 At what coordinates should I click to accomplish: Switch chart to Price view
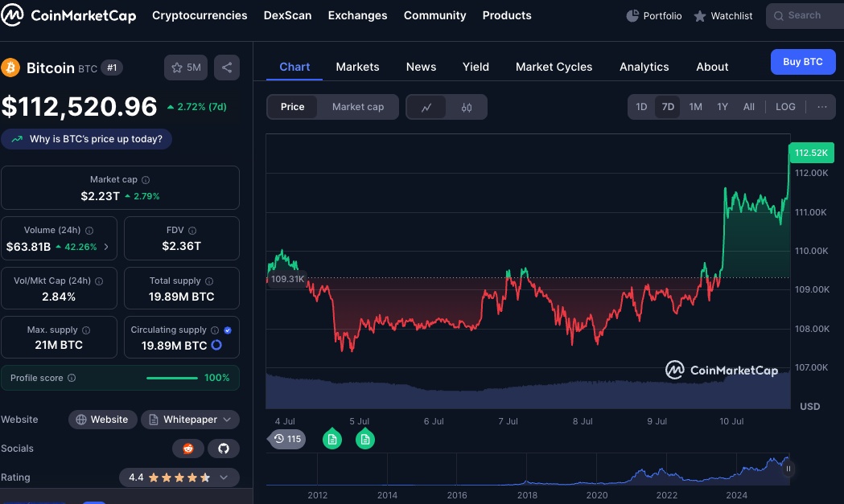[292, 107]
